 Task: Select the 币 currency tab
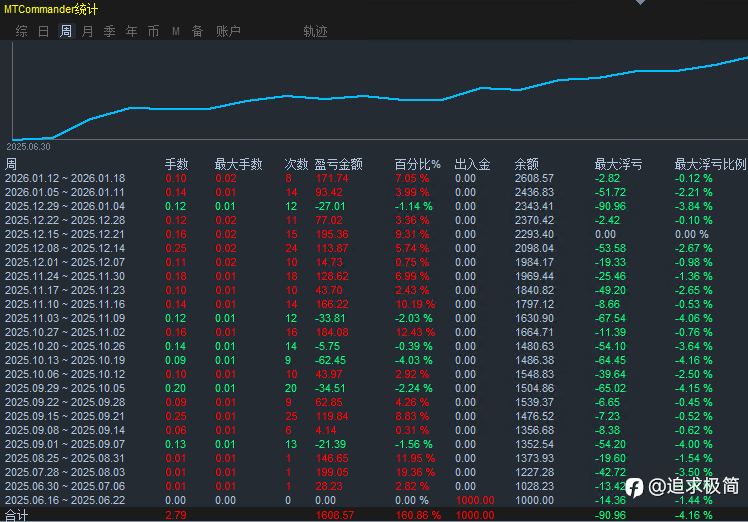point(153,31)
